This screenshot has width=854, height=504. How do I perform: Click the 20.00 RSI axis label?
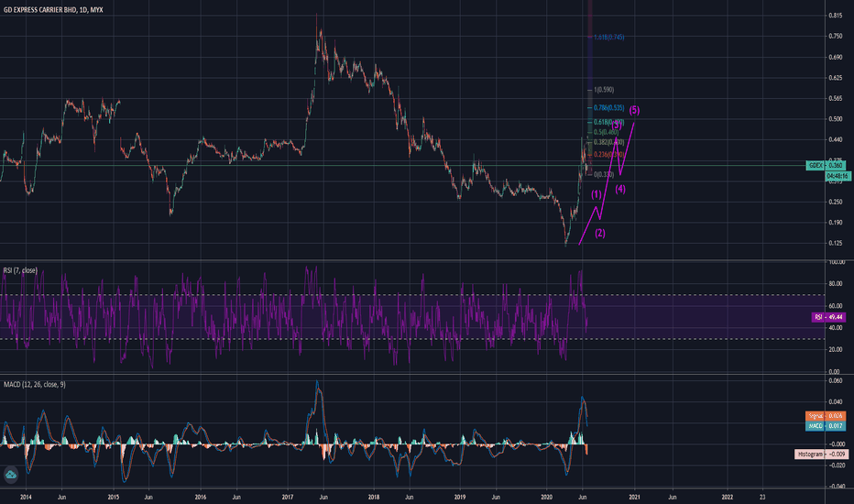point(836,350)
